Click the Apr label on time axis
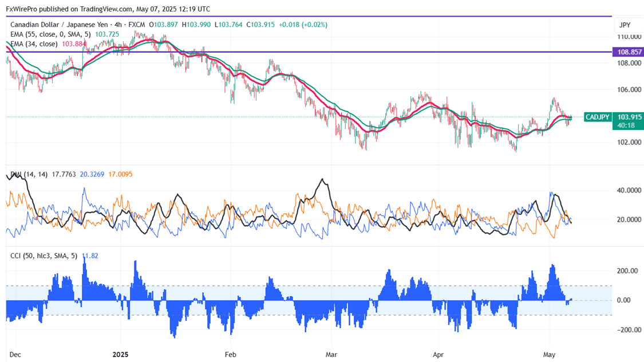 pyautogui.click(x=438, y=355)
